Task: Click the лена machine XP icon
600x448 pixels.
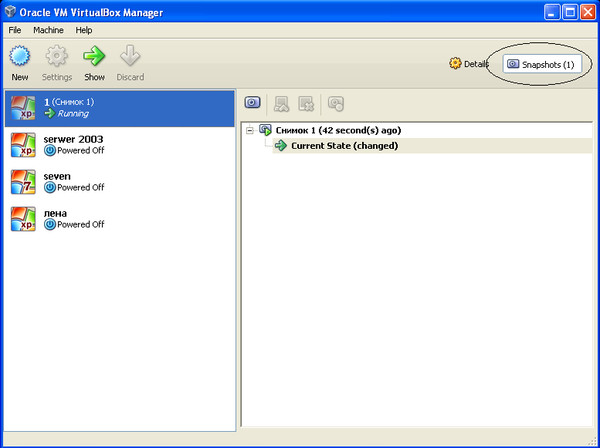Action: [23, 219]
